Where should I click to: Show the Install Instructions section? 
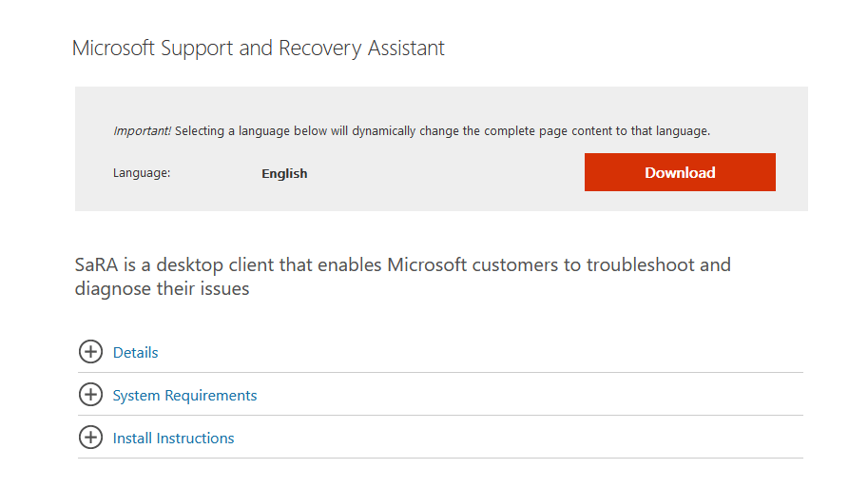click(x=173, y=438)
